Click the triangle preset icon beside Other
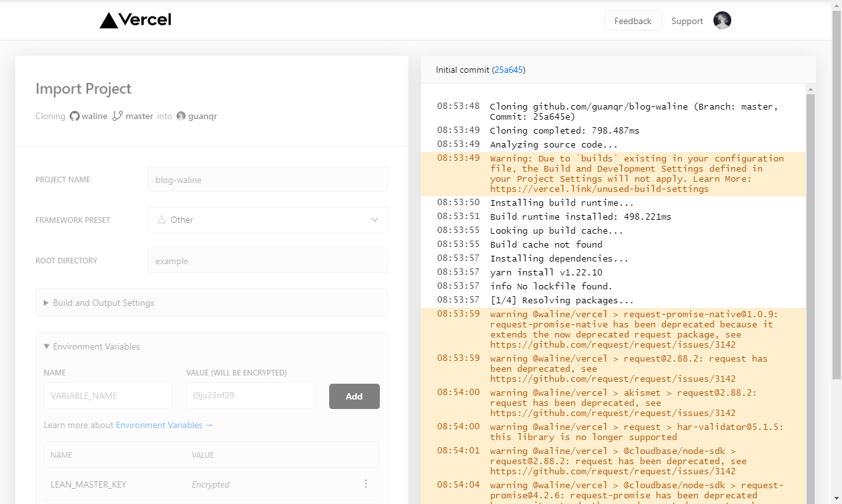Screen dimensions: 842x504 [x=161, y=220]
